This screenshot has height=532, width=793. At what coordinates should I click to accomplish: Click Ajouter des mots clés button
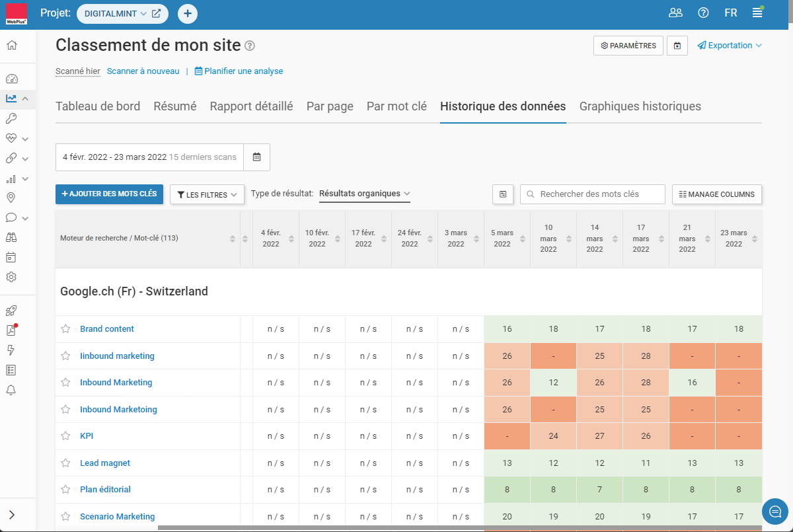(x=109, y=194)
